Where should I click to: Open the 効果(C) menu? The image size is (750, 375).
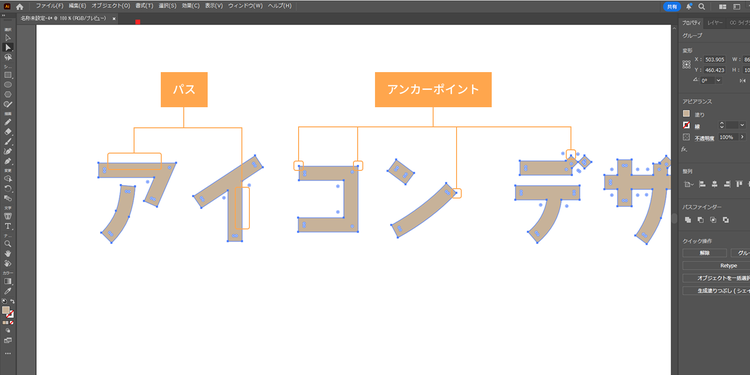coord(190,6)
